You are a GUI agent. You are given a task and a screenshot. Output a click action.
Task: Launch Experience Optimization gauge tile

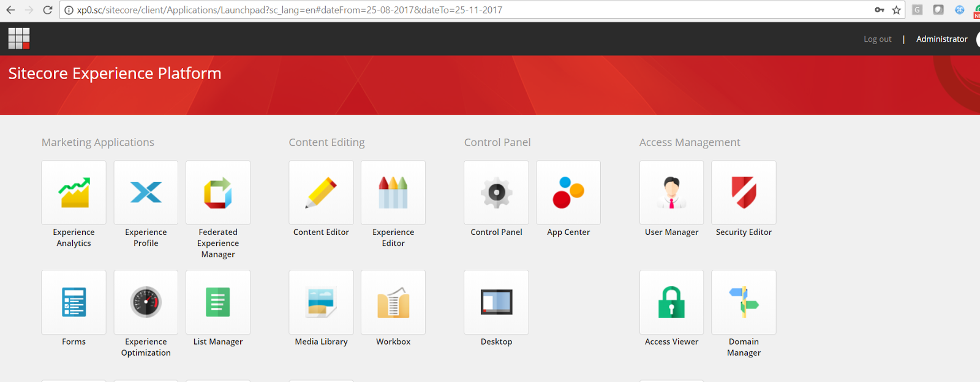(146, 302)
